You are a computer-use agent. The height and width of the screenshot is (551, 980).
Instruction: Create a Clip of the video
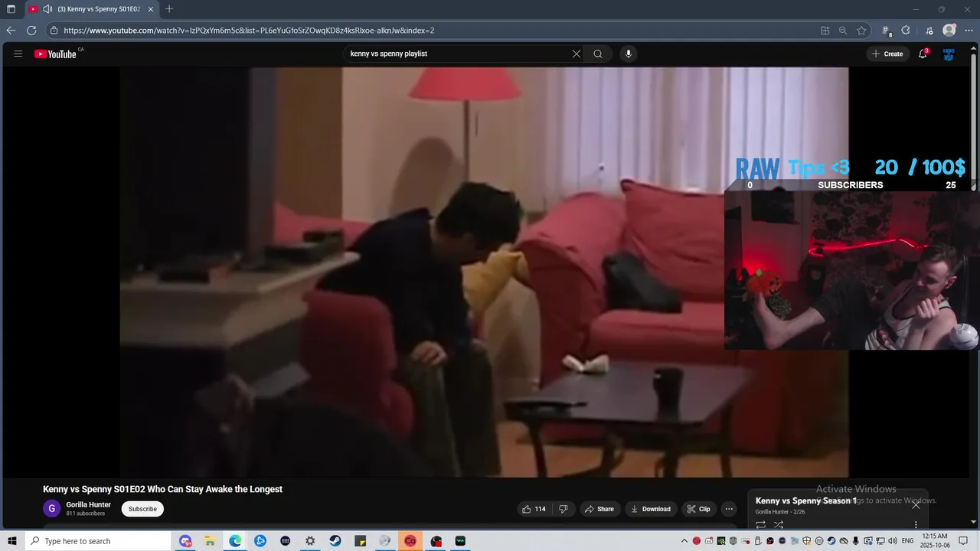click(x=698, y=509)
